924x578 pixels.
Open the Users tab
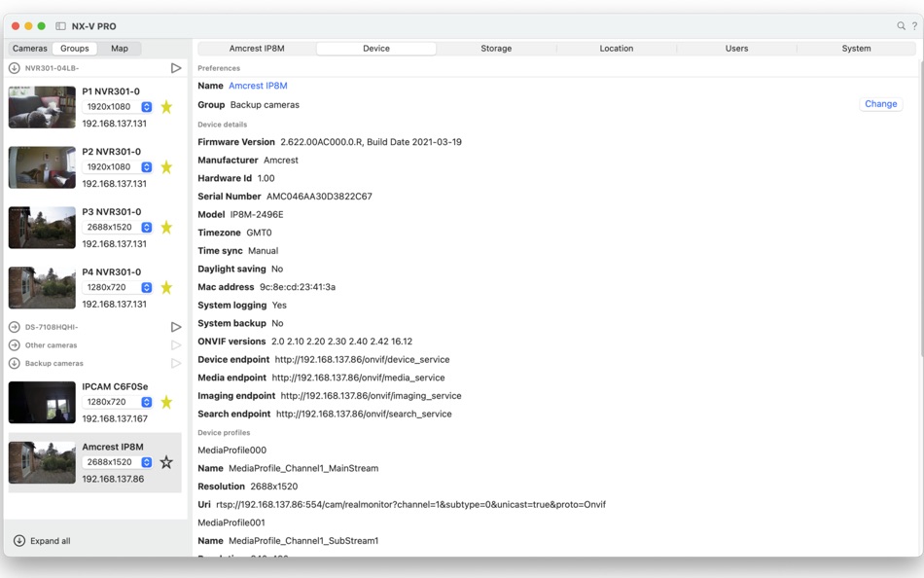pos(736,49)
